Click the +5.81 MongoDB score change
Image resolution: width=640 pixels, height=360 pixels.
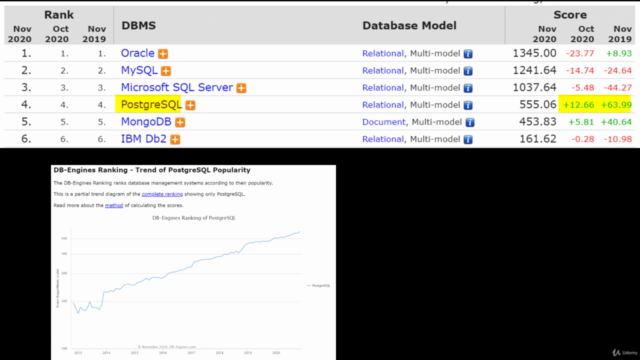581,122
